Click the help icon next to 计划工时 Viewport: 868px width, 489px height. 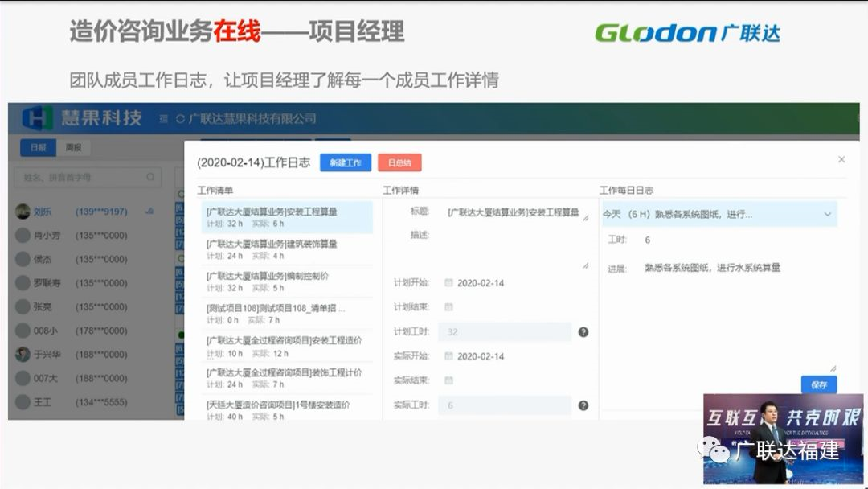coord(583,332)
